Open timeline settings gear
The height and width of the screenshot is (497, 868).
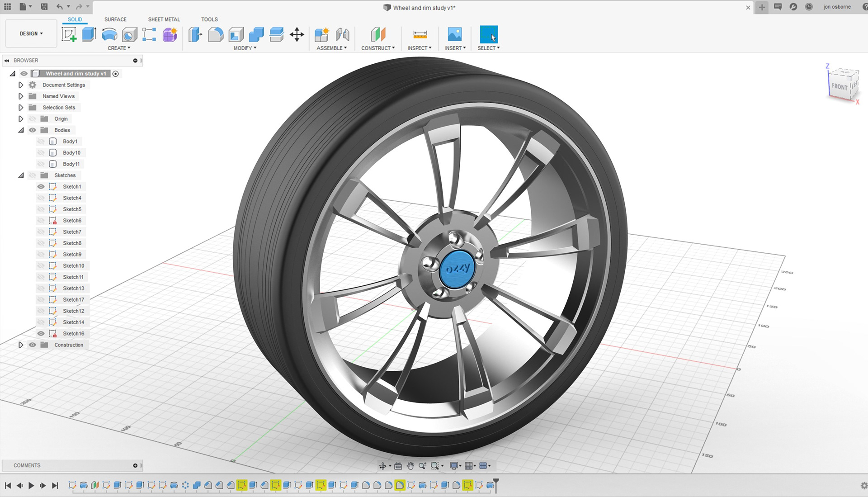pyautogui.click(x=864, y=486)
